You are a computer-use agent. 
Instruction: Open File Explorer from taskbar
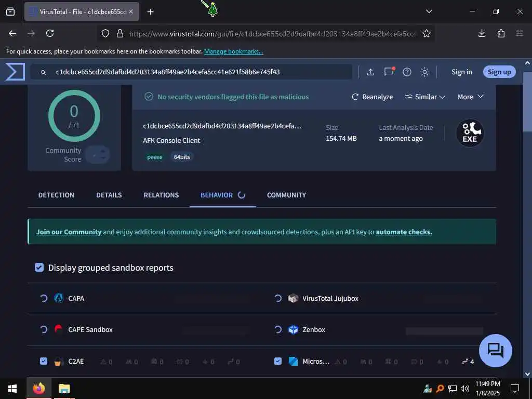(x=64, y=389)
